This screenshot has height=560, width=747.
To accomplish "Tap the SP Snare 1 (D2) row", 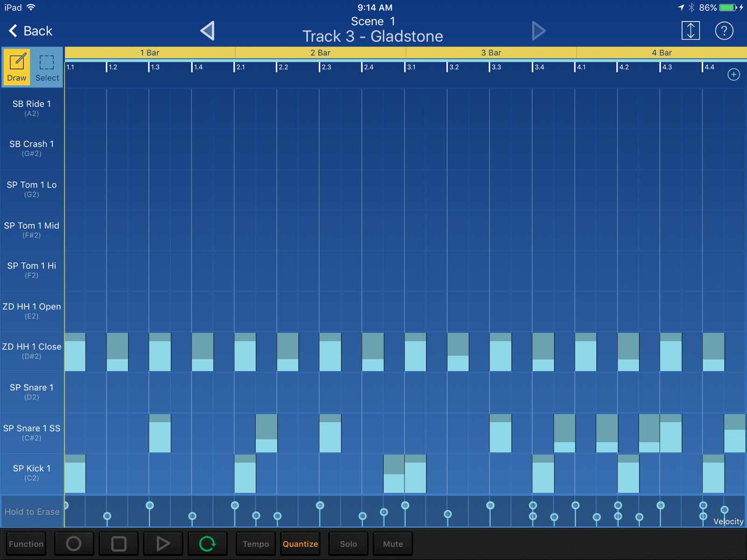I will click(32, 392).
